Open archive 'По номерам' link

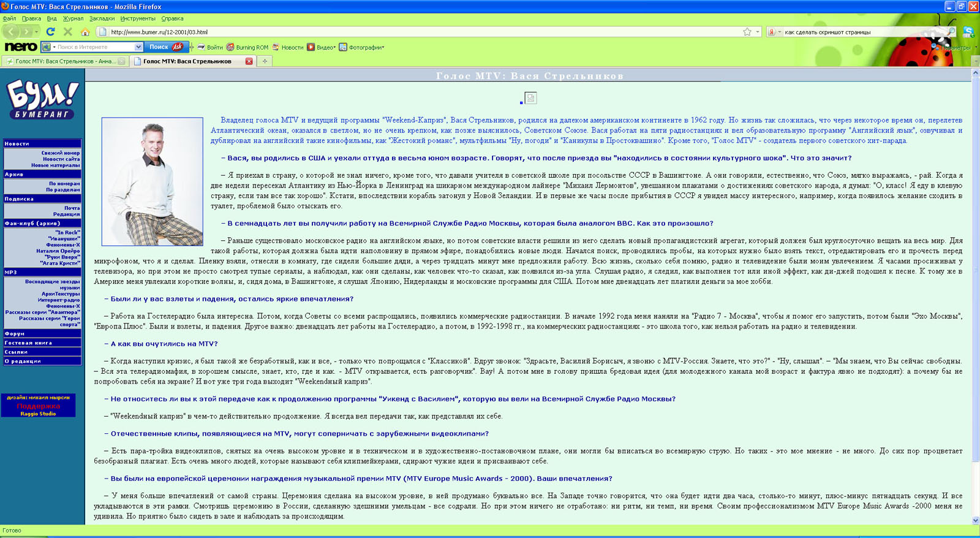coord(64,184)
